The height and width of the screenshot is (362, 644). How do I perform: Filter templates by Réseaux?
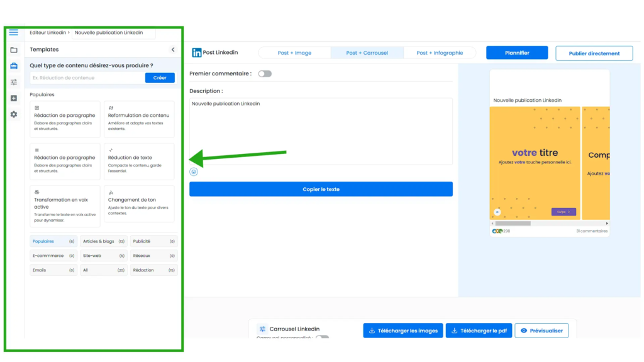click(153, 256)
